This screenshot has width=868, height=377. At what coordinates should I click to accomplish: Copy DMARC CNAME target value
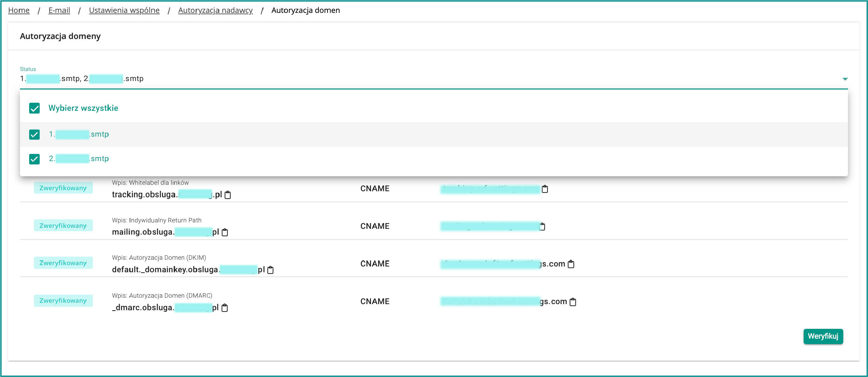click(x=573, y=302)
